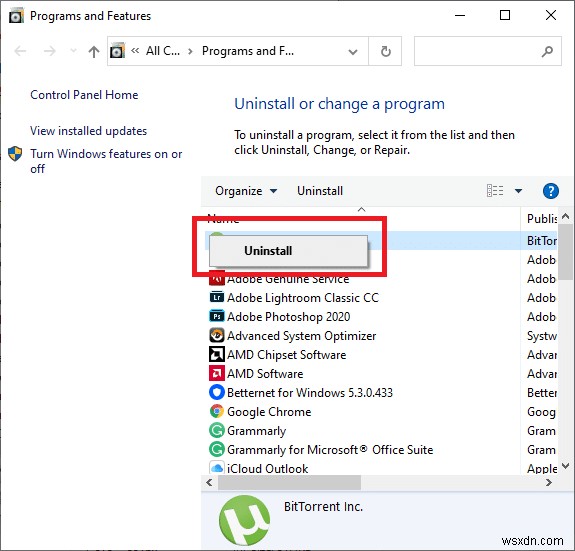Click the Grammarly icon

click(x=216, y=430)
